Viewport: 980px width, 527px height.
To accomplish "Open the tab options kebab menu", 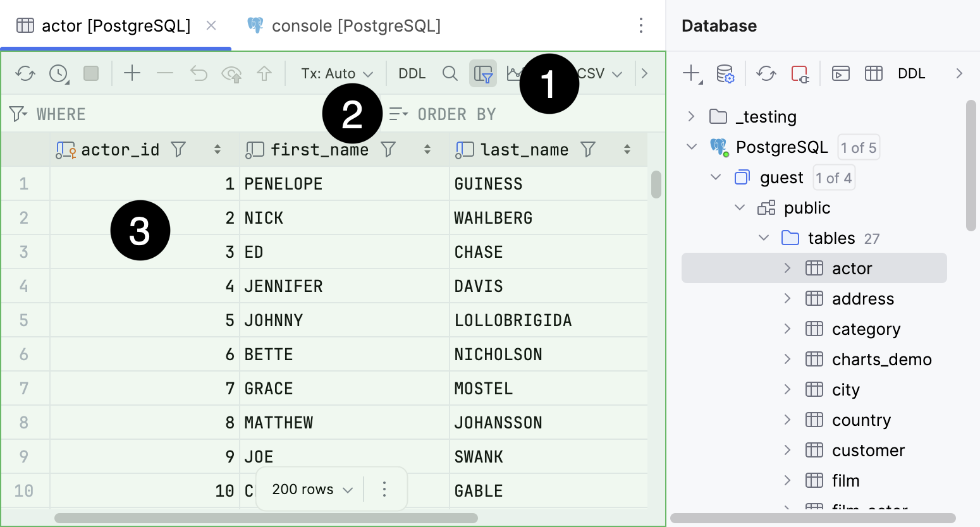I will (641, 25).
